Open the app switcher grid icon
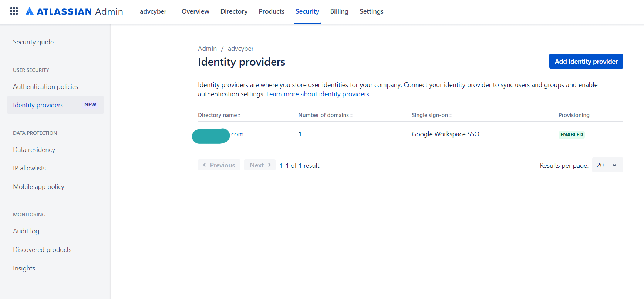The height and width of the screenshot is (299, 644). click(14, 11)
